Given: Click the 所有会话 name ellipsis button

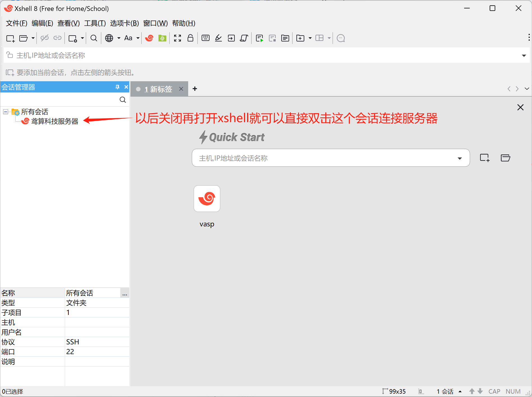Looking at the screenshot, I should point(125,293).
